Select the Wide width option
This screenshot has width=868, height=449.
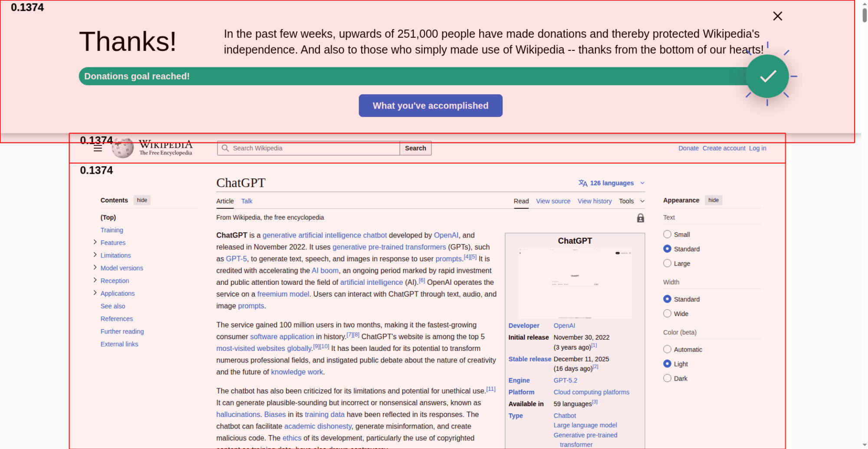tap(667, 314)
